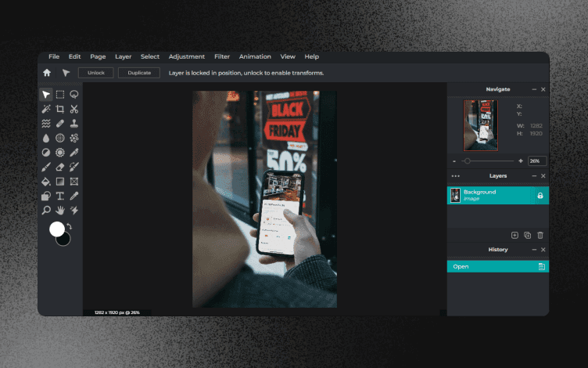Select the Frame tool with crossed box

(x=74, y=182)
